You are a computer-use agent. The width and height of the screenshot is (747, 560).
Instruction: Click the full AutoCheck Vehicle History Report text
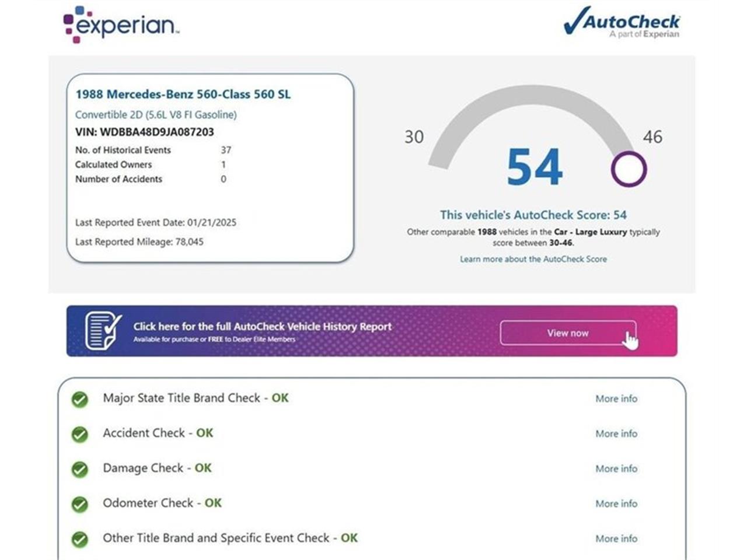(x=262, y=327)
